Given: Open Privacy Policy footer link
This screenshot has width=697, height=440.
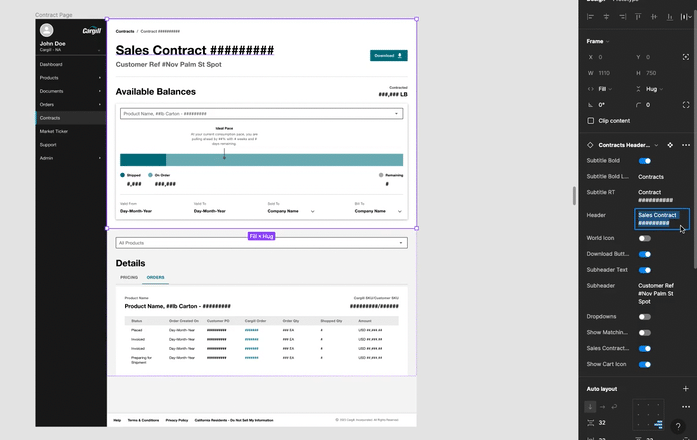Looking at the screenshot, I should 177,420.
